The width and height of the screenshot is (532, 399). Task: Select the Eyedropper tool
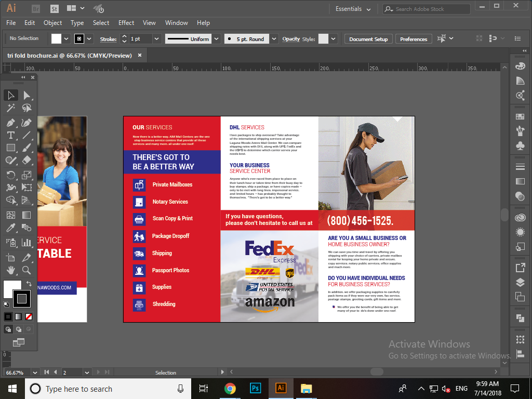11,228
